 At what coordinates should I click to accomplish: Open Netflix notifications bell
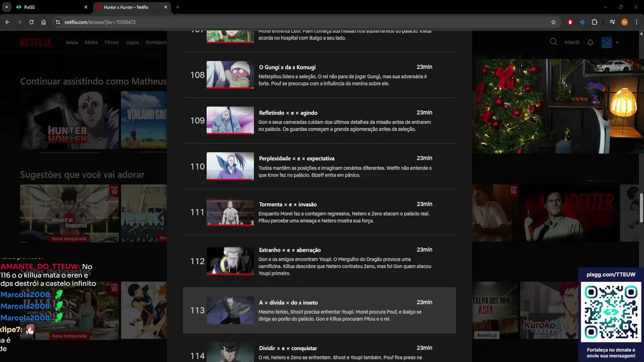click(x=590, y=43)
